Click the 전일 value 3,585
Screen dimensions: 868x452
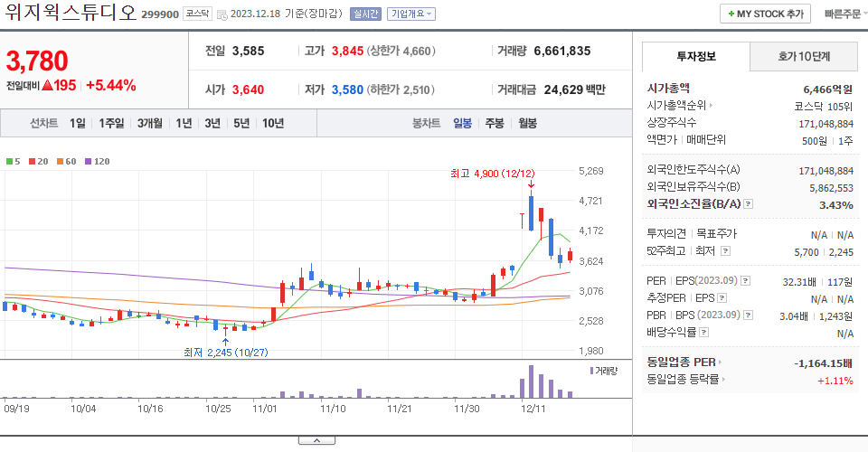point(248,51)
